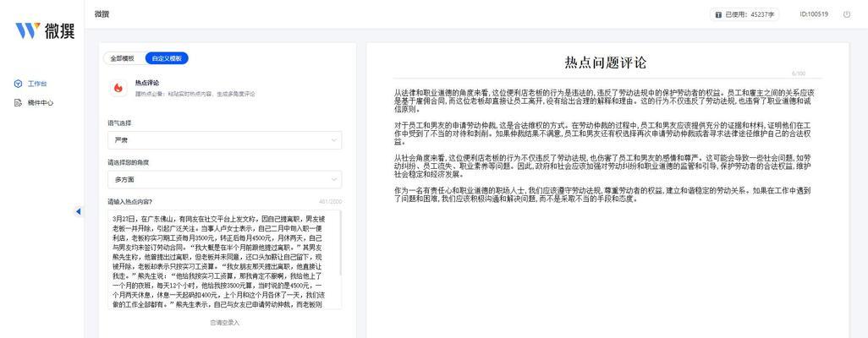The image size is (868, 338).
Task: Click chevron of the 严肃 dropdown
Action: point(334,140)
